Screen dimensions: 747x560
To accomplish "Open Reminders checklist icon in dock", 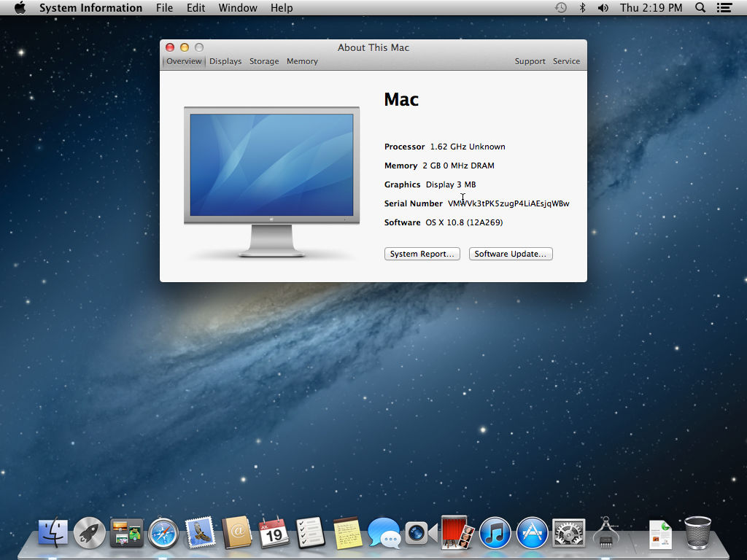I will (x=310, y=532).
